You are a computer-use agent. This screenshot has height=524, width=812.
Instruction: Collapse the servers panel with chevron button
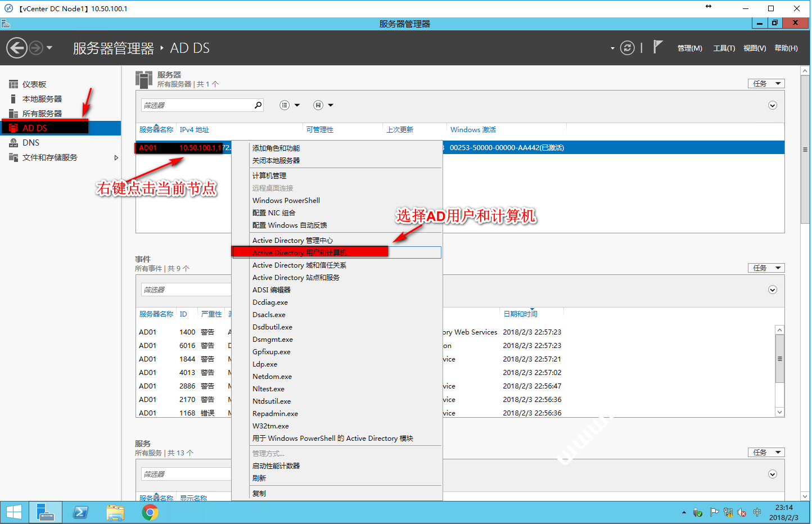tap(772, 106)
